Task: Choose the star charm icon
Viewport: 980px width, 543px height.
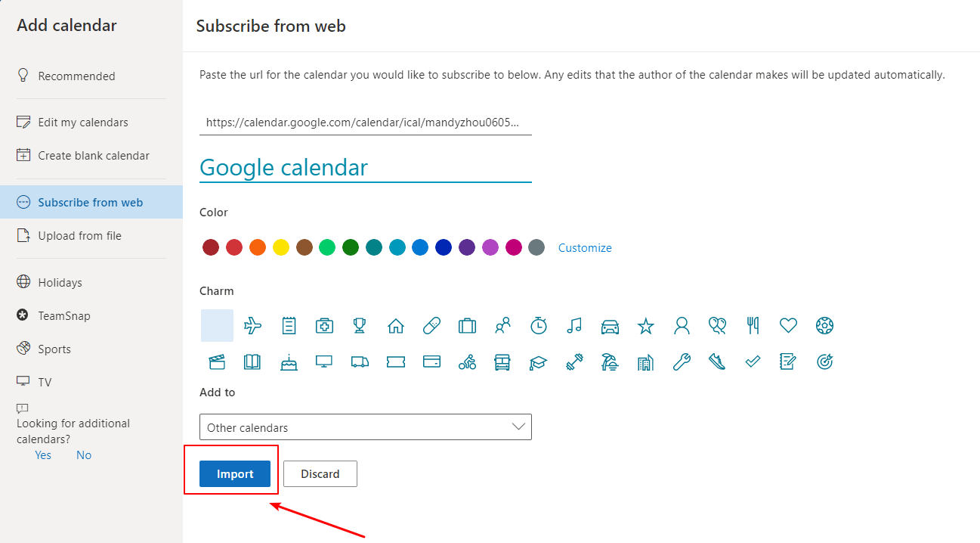Action: [645, 326]
